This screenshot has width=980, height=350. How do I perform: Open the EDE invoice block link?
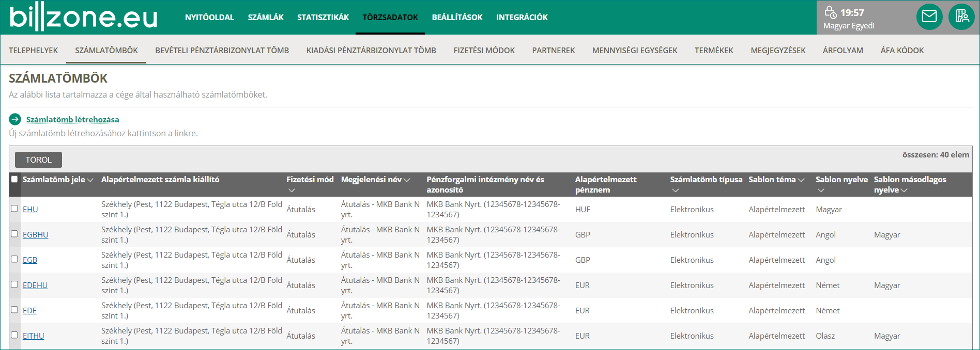point(29,310)
